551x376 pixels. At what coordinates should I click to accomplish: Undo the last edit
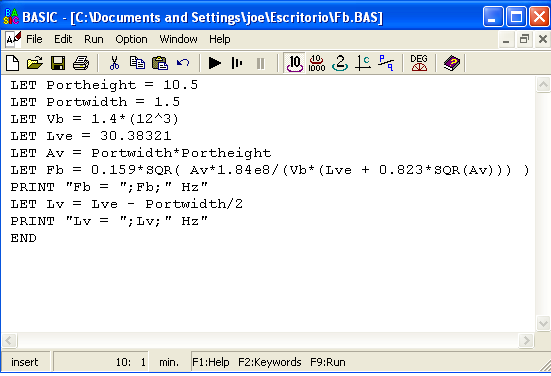coord(183,63)
